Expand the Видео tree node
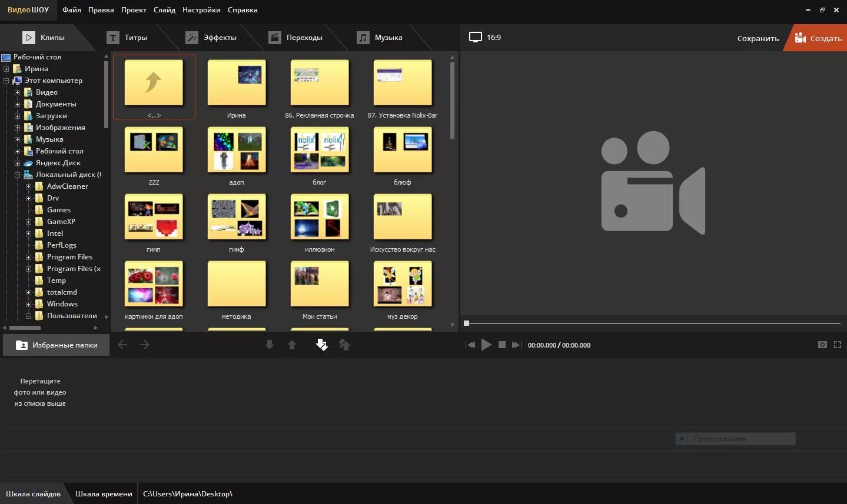The width and height of the screenshot is (847, 504). (17, 92)
